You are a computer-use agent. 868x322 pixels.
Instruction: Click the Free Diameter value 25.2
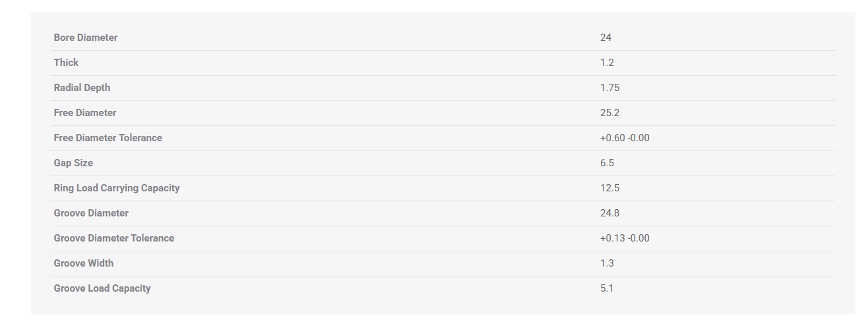(609, 113)
